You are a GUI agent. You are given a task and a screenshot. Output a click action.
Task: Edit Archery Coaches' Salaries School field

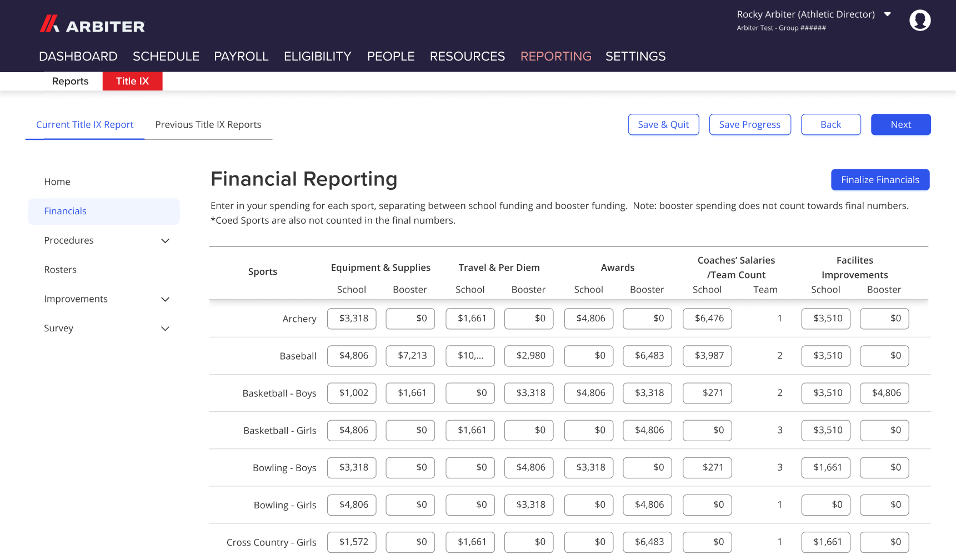(x=707, y=319)
